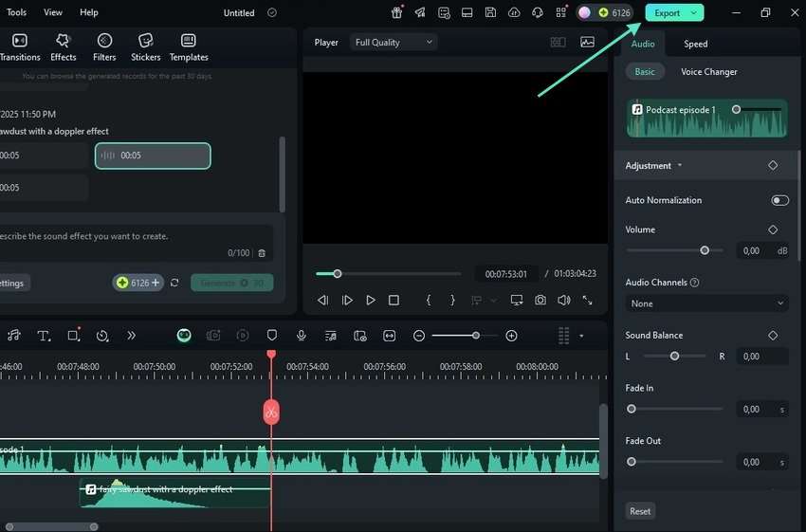Toggle Sound Balance keyframe diamond
806x532 pixels.
point(773,335)
